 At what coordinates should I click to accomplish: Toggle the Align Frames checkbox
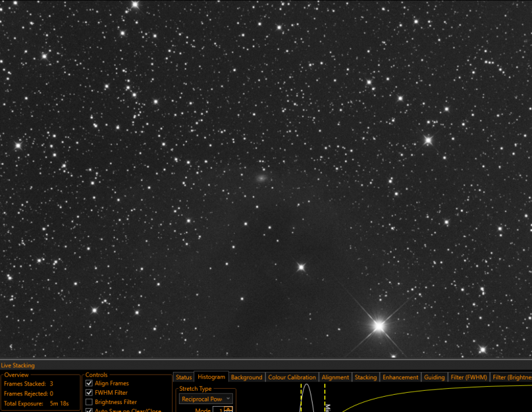[89, 383]
